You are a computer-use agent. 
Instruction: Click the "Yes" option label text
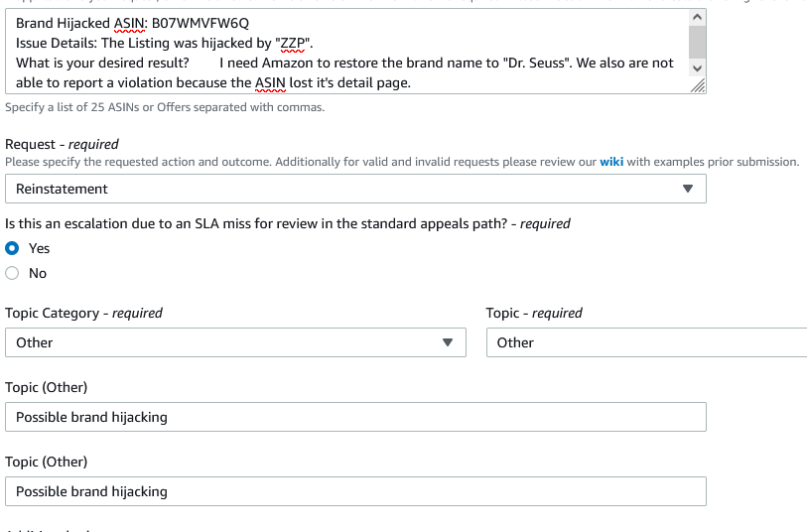pos(39,248)
